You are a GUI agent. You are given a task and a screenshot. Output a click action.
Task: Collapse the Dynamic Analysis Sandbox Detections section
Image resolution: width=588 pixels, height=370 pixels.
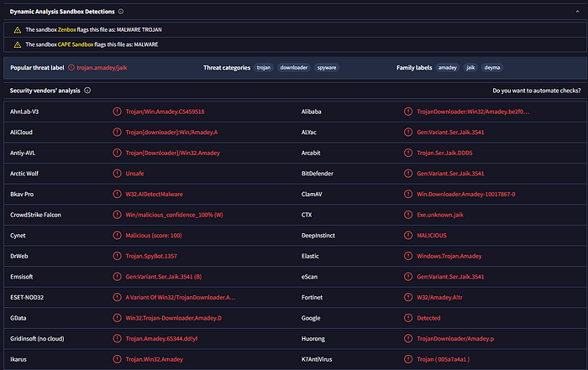578,12
